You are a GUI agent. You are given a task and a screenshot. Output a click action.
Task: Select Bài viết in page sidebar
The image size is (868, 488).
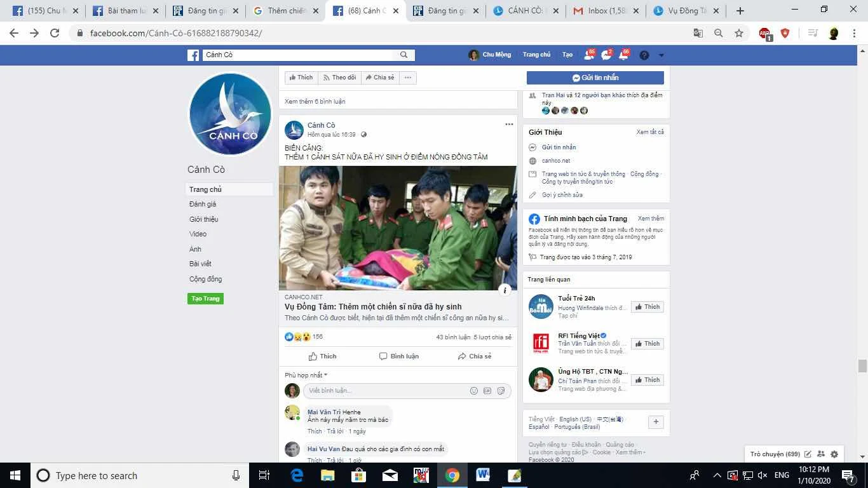coord(200,264)
